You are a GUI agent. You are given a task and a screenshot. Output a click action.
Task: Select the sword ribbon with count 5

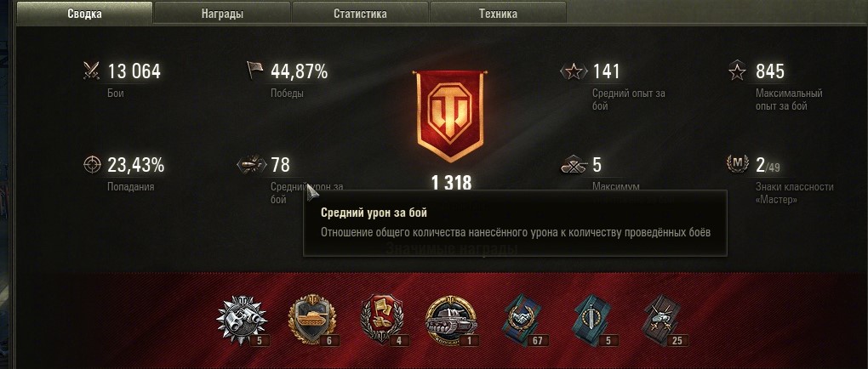click(x=594, y=320)
